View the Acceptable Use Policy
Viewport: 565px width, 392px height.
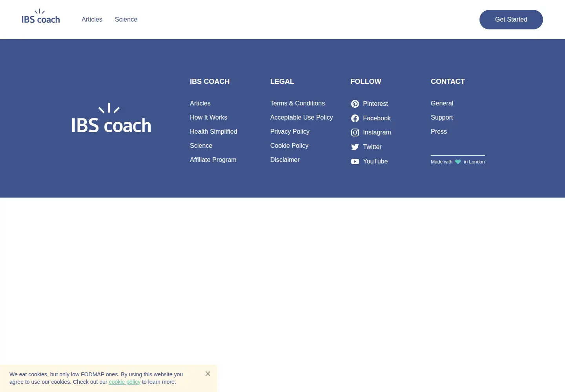[x=301, y=117]
